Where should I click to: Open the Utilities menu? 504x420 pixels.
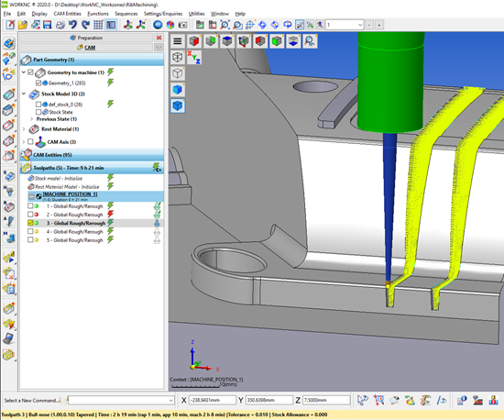[196, 14]
